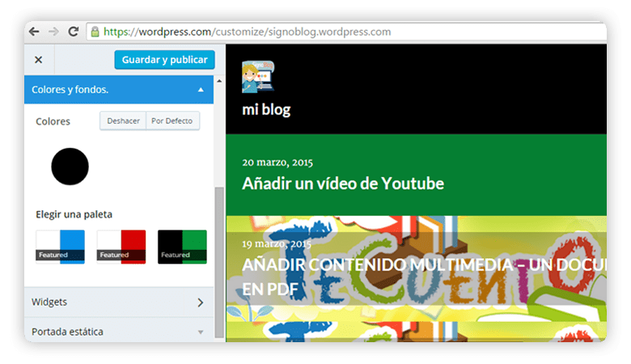This screenshot has height=364, width=631.
Task: Go back using the browser back arrow
Action: click(x=34, y=32)
